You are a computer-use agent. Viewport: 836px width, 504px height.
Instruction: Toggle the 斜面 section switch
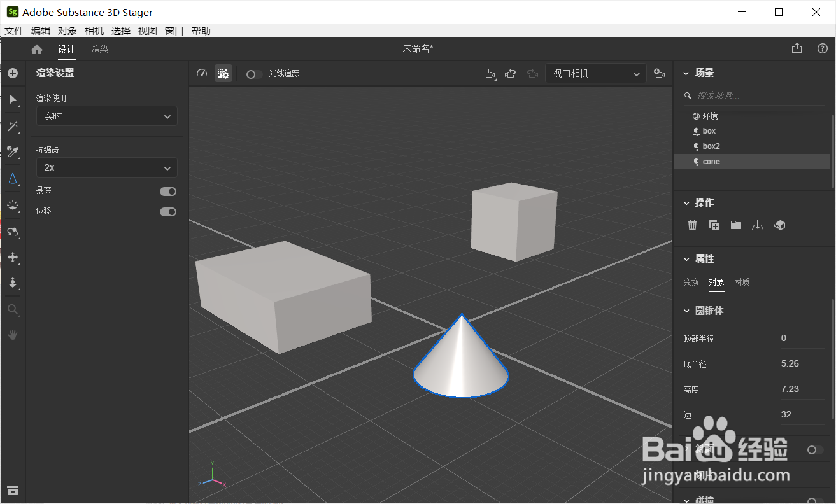(815, 450)
